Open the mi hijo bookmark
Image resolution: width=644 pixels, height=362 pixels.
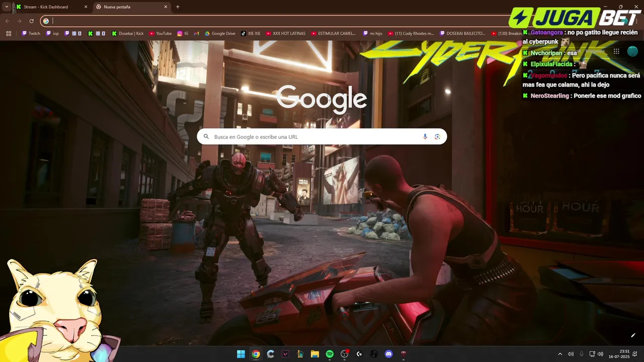pos(372,34)
